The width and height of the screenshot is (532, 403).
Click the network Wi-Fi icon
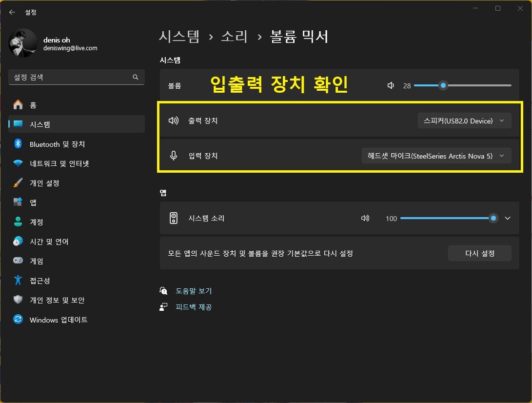coord(18,163)
